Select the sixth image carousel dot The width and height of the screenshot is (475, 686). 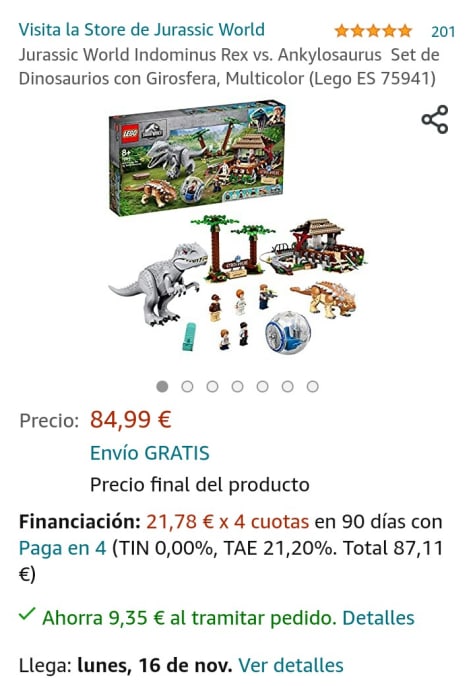pos(287,386)
